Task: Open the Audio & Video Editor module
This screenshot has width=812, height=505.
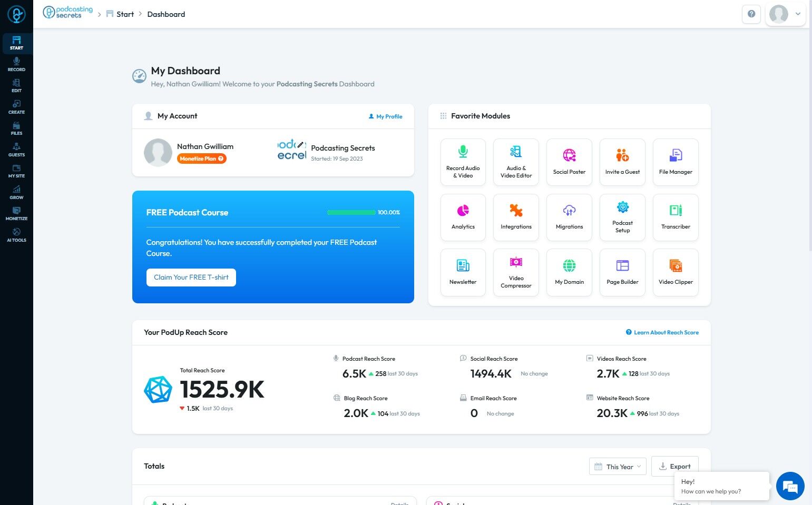Action: (x=516, y=162)
